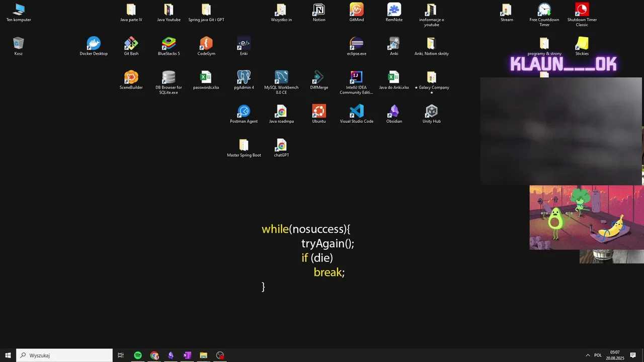Launch BlueStacks 5 shortcut
The image size is (644, 362).
click(169, 46)
